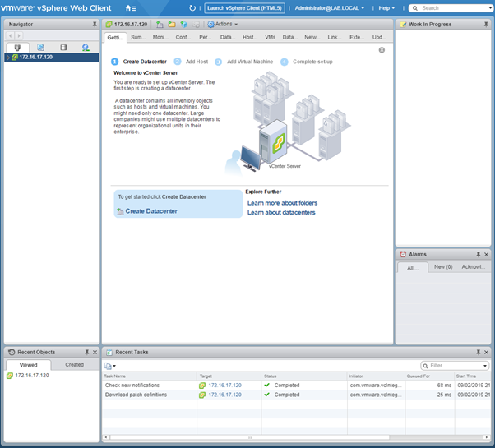Image resolution: width=495 pixels, height=448 pixels.
Task: Switch to the Extensions tab
Action: pos(356,37)
